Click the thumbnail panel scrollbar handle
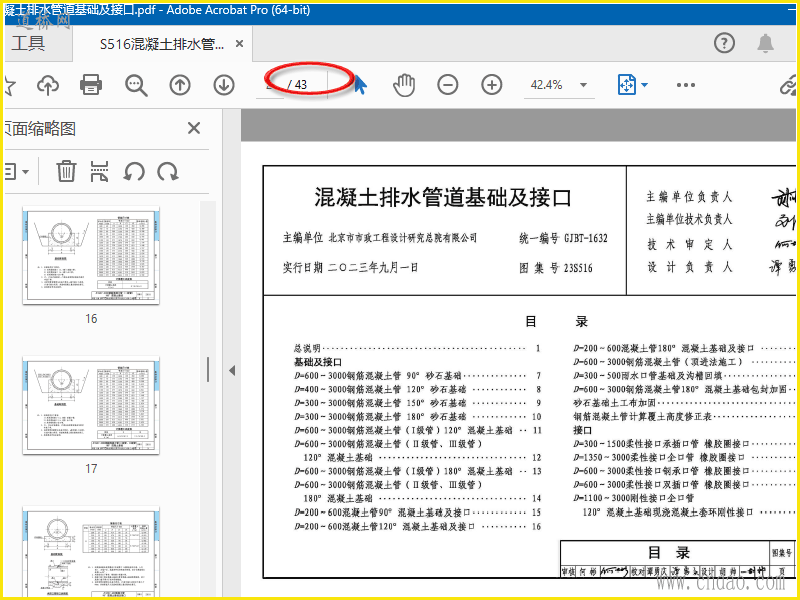 [208, 369]
